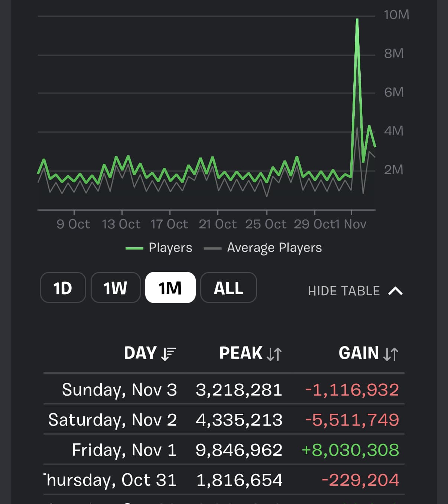Toggle the Players series in legend
Screen dimensions: 448x504
pyautogui.click(x=170, y=248)
